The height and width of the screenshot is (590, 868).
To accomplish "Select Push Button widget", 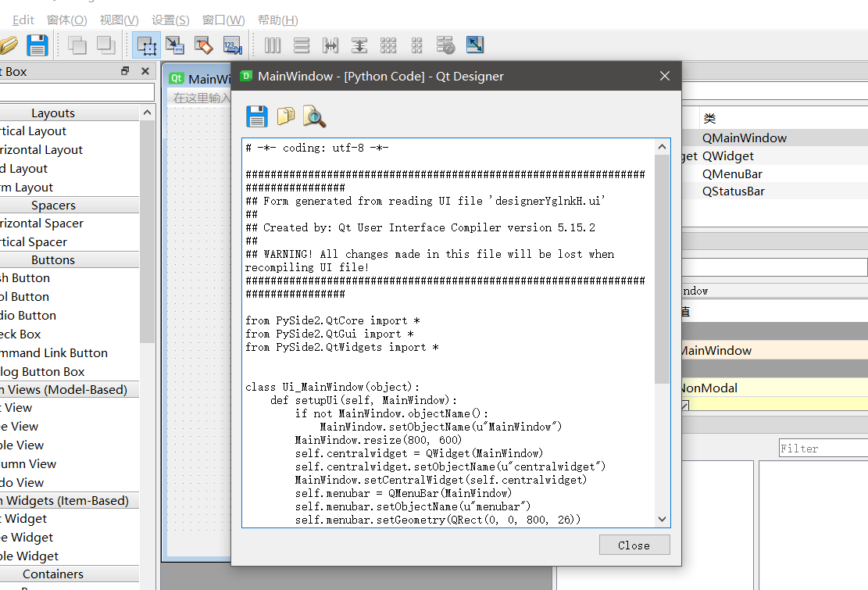I will pyautogui.click(x=70, y=278).
